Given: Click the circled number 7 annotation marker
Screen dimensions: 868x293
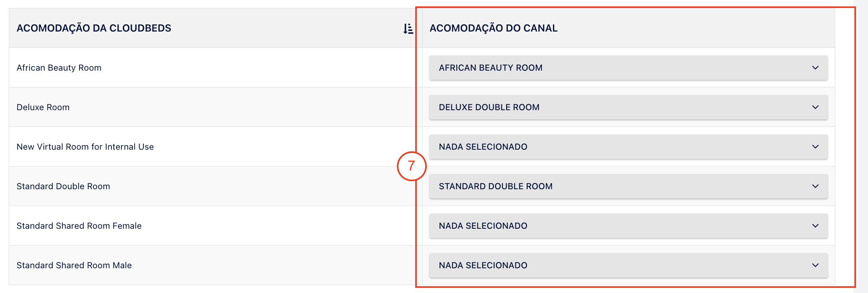Looking at the screenshot, I should pyautogui.click(x=412, y=166).
